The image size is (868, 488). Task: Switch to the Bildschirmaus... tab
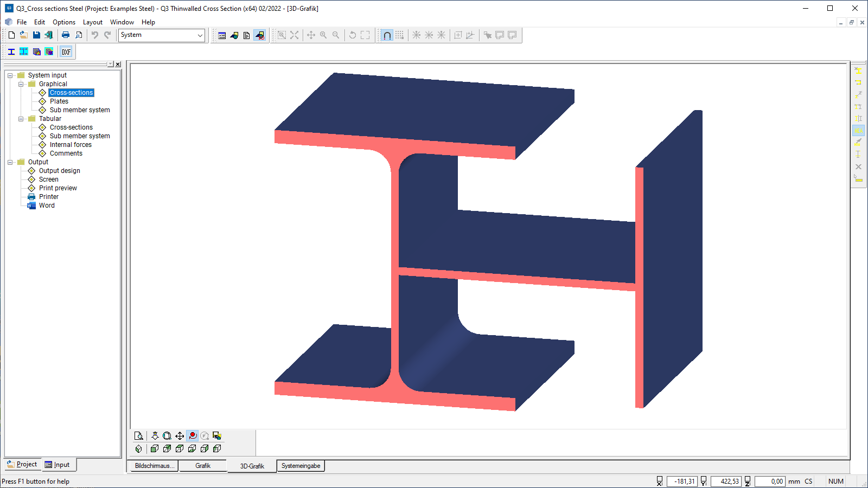pos(155,466)
